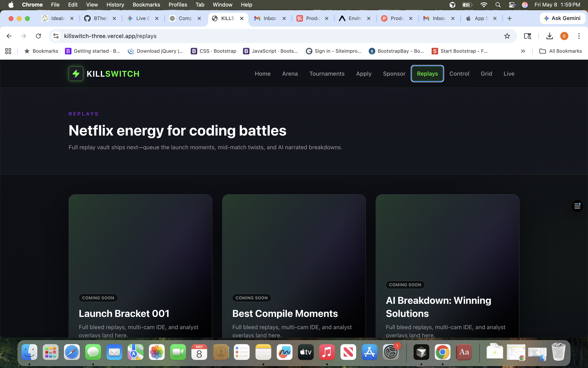
Task: Open BootstrapBay bookmark
Action: (396, 51)
